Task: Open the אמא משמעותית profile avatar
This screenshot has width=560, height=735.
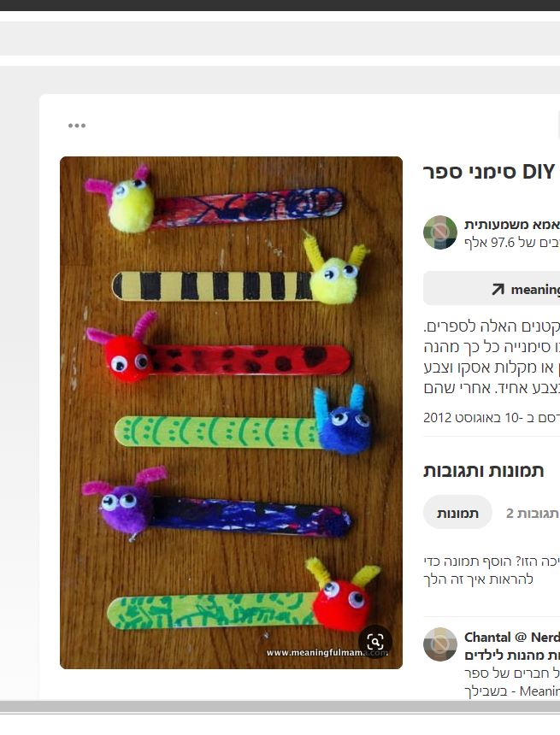Action: click(x=440, y=232)
